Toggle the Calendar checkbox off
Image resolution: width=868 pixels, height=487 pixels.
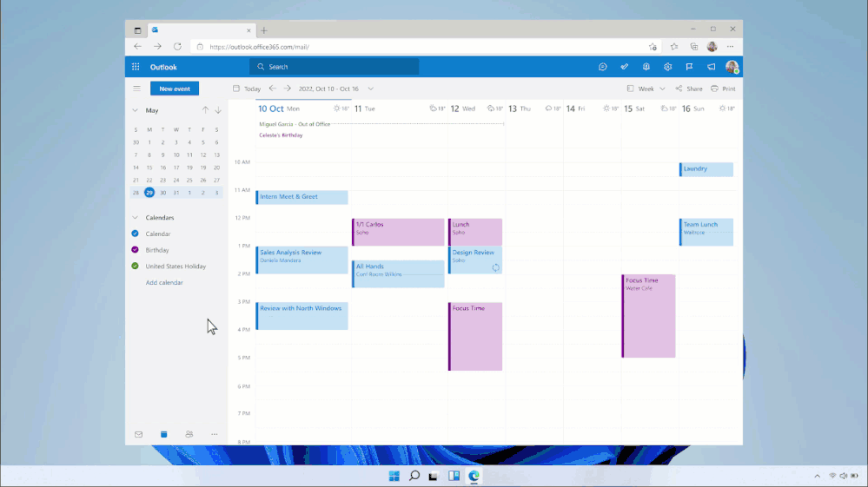136,234
